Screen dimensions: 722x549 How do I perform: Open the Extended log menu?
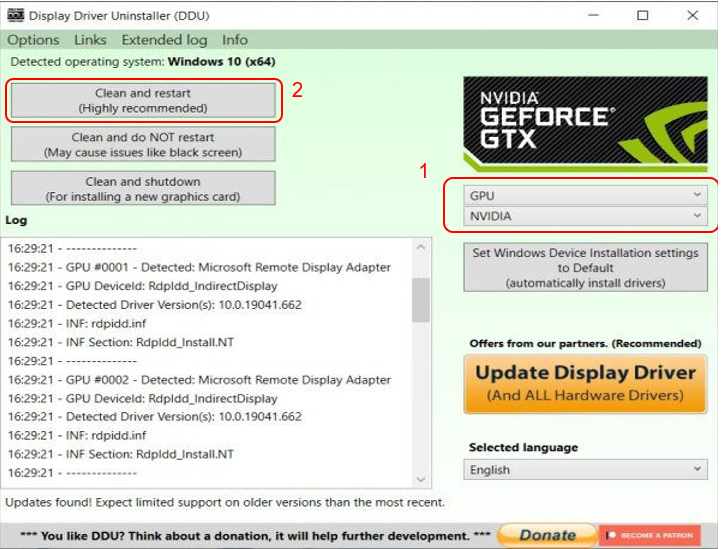tap(164, 40)
